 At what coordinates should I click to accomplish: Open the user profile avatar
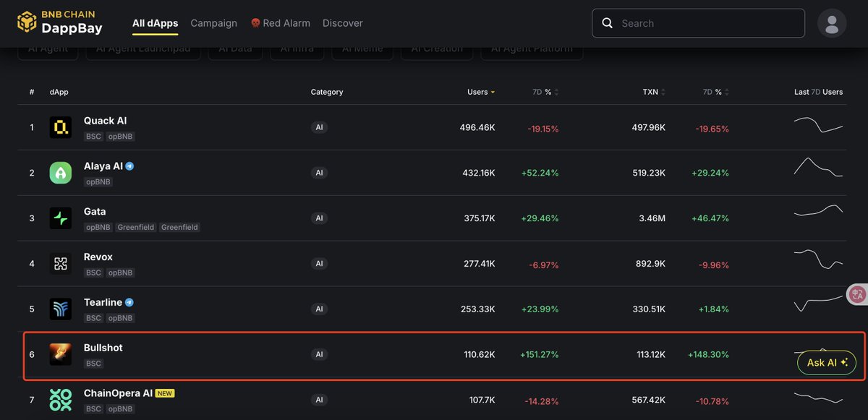[x=832, y=23]
